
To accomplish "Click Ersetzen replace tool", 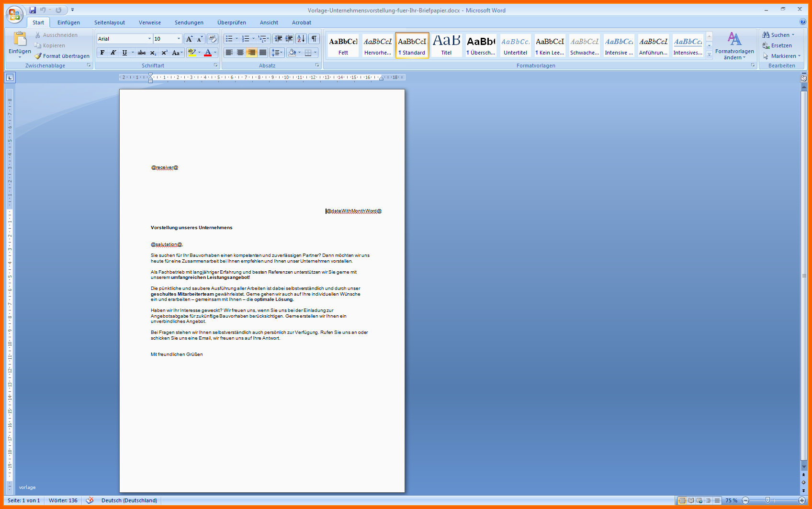I will coord(777,45).
